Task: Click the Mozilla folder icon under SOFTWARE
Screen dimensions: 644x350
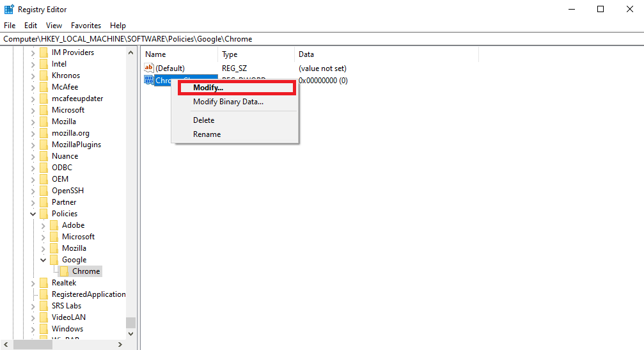Action: point(44,122)
